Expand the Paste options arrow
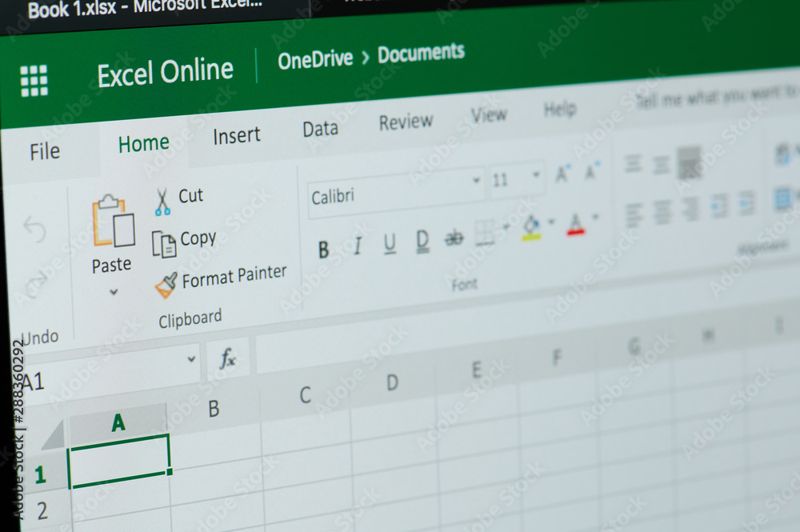800x532 pixels. [114, 292]
